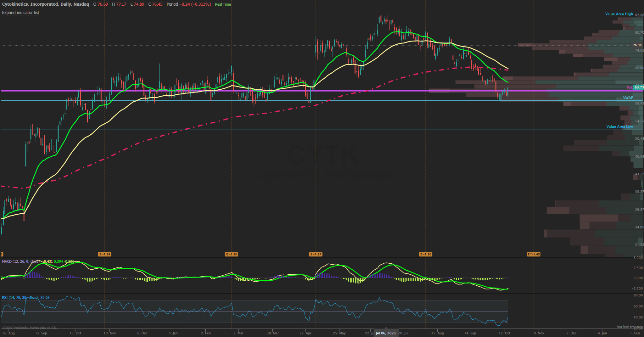Click the Value Area High label
644x337 pixels.
[619, 14]
